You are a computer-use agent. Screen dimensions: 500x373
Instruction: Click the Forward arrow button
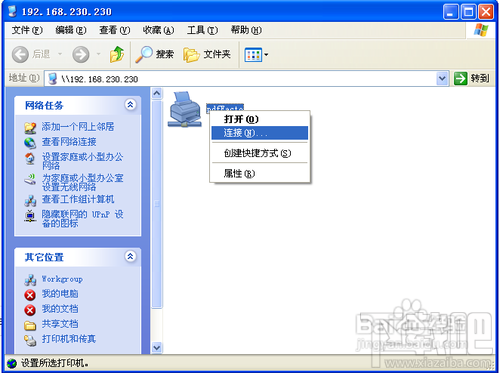[81, 54]
